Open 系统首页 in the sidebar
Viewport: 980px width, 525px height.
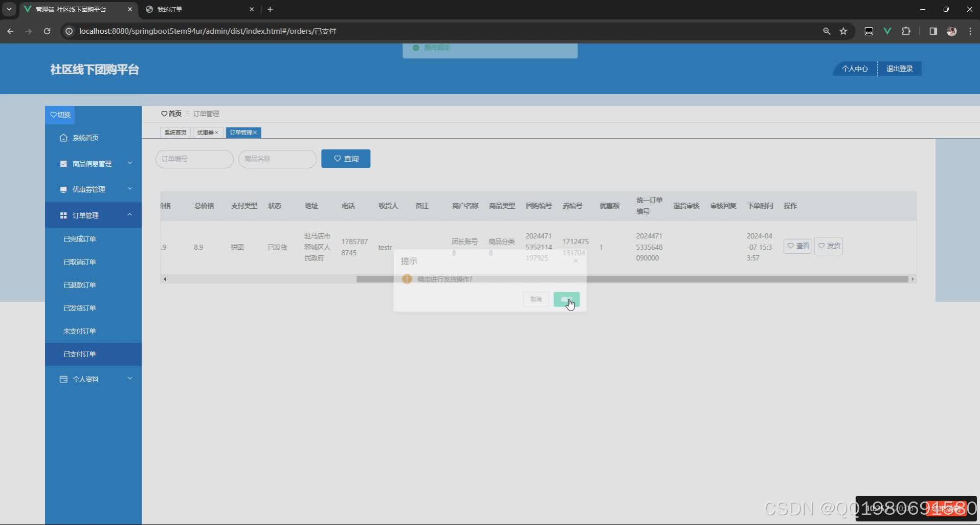[93, 138]
